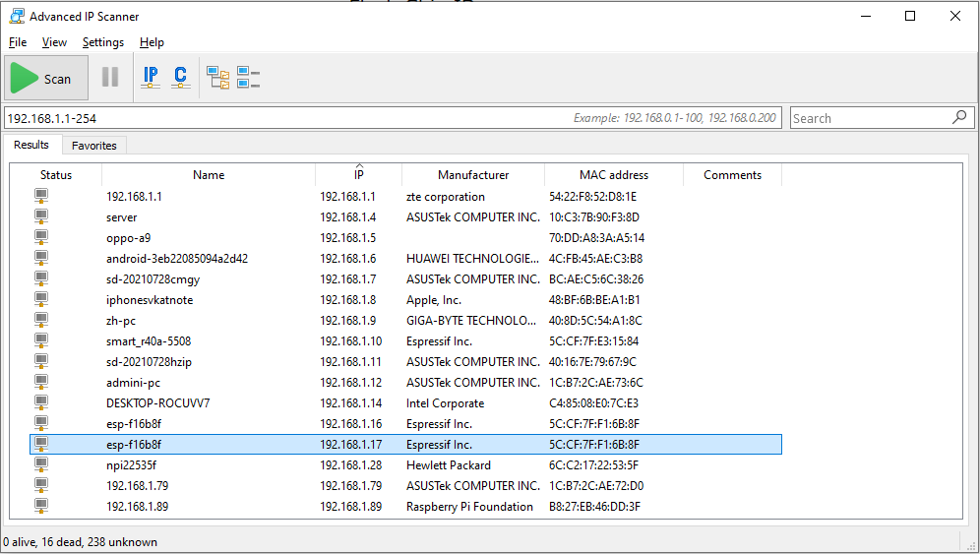The image size is (980, 554).
Task: Click manufacturer Raspberry Pi Foundation
Action: [x=469, y=507]
